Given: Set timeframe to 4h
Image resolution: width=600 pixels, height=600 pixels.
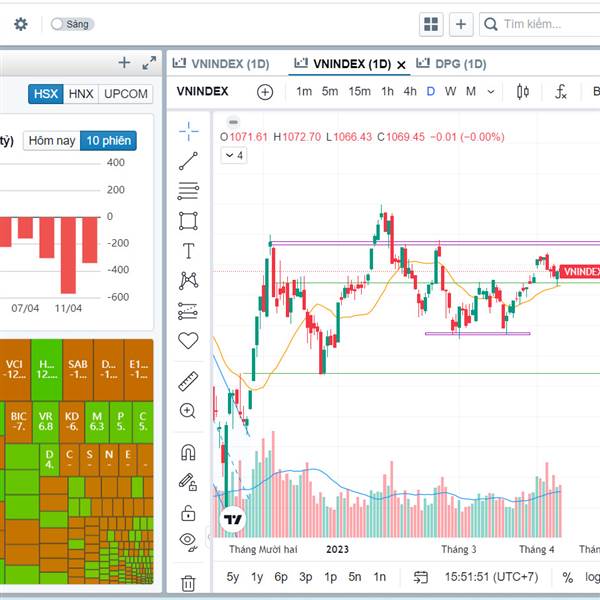Looking at the screenshot, I should tap(410, 91).
